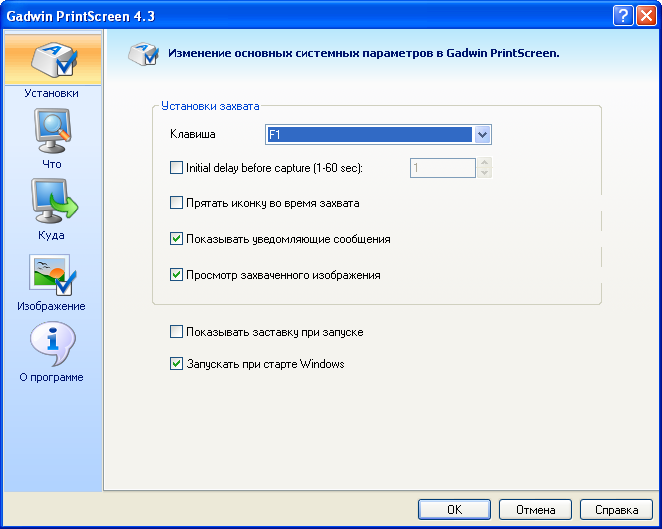
Task: Open the Изображение section picture icon
Action: [53, 274]
